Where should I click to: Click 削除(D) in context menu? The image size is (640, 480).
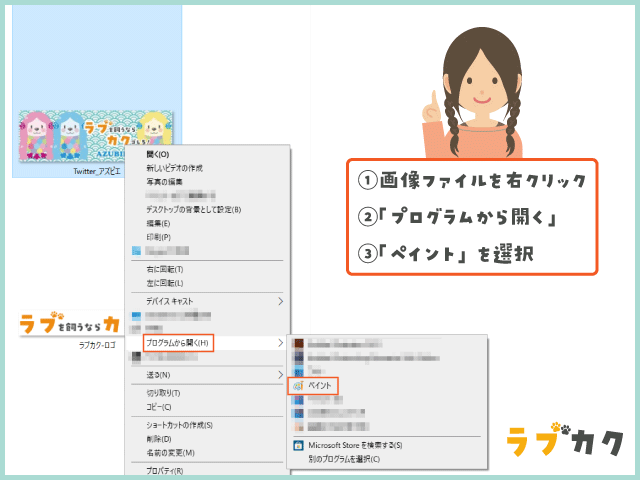[x=159, y=439]
